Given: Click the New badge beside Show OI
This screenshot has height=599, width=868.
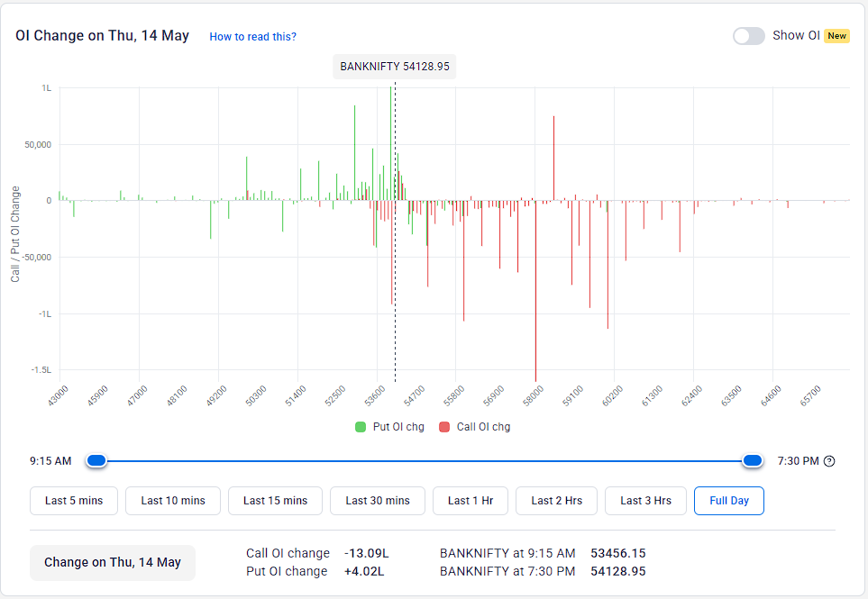Looking at the screenshot, I should (837, 36).
